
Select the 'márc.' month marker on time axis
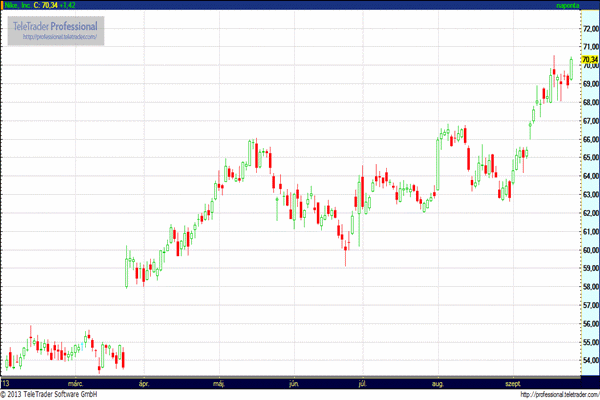pyautogui.click(x=75, y=383)
